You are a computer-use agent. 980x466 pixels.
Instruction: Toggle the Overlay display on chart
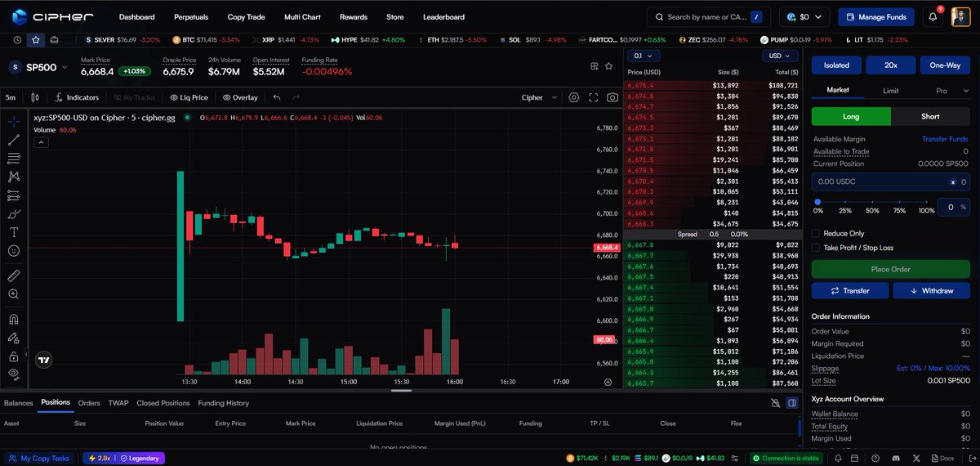[x=240, y=97]
